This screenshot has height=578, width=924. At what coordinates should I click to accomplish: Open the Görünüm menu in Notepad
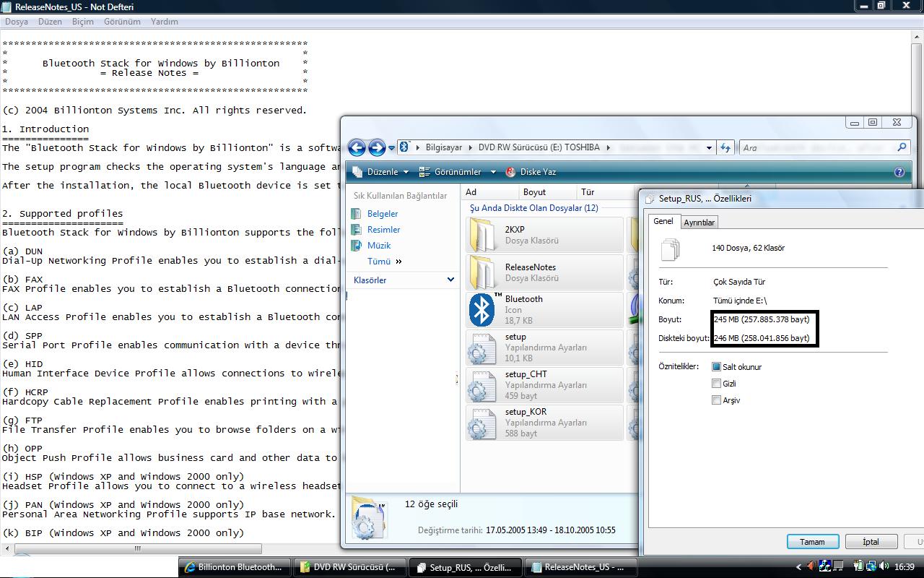click(122, 22)
